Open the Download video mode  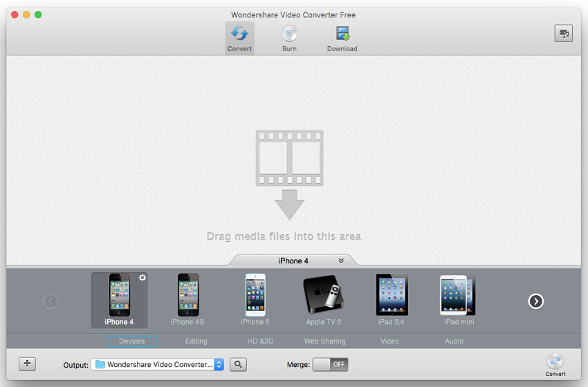[342, 38]
